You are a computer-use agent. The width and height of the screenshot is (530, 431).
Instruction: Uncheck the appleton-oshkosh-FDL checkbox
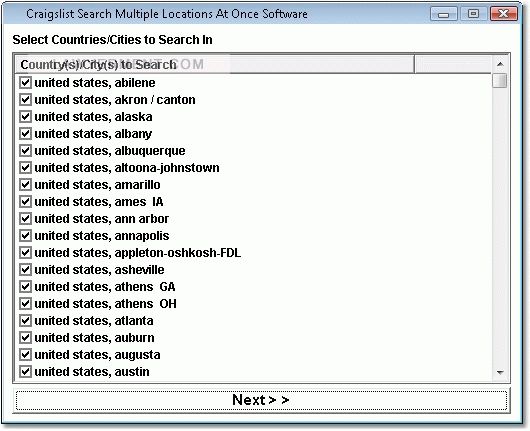(x=25, y=253)
